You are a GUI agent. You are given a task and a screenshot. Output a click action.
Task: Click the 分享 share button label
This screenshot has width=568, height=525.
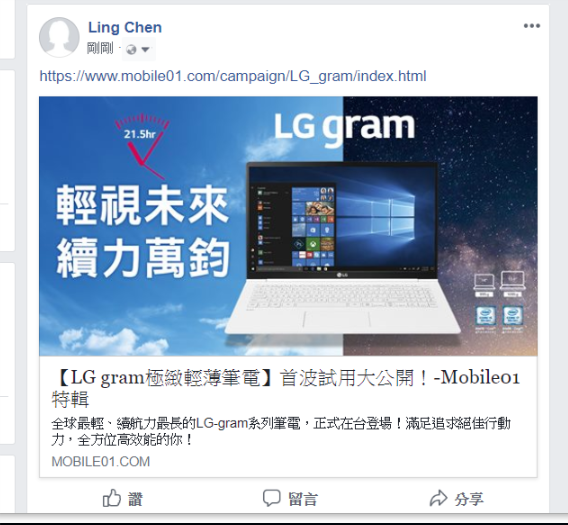pyautogui.click(x=469, y=499)
